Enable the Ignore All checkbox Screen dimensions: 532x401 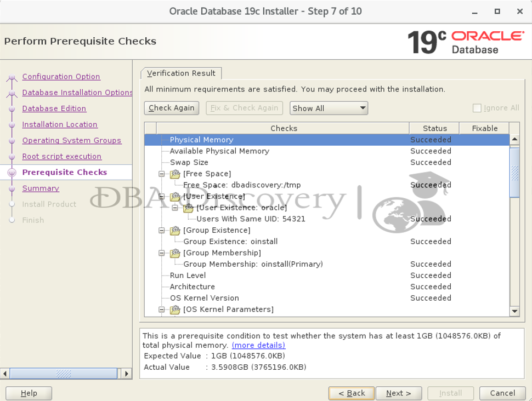tap(477, 108)
